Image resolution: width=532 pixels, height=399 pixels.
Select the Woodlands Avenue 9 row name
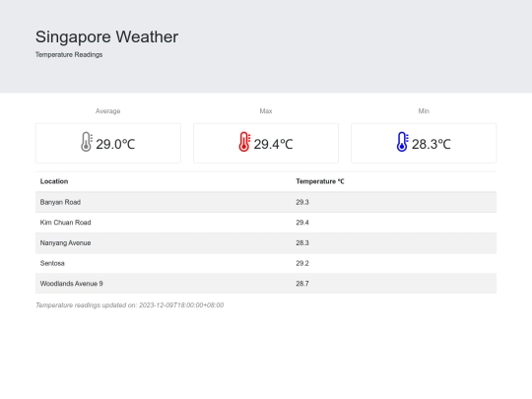click(x=72, y=284)
